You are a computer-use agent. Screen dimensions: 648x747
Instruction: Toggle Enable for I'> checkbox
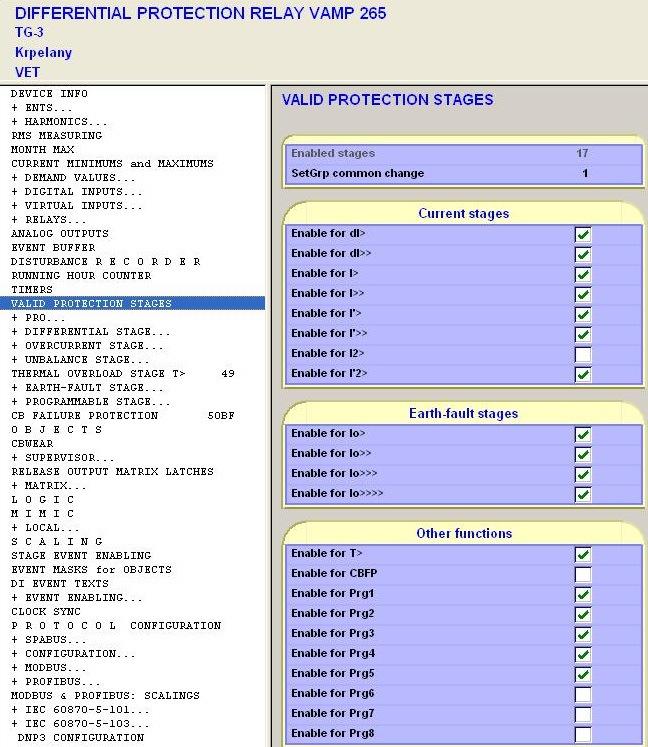(x=583, y=314)
